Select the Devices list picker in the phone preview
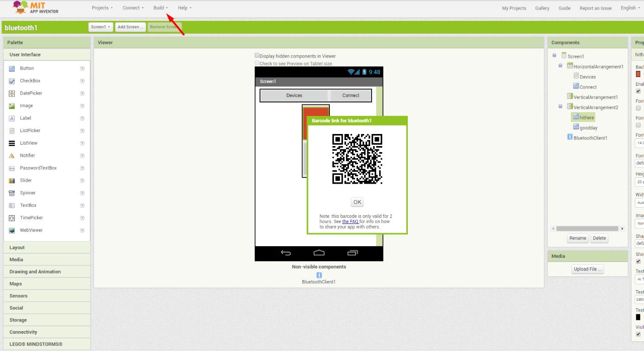Screen dimensions: 644x351 294,96
